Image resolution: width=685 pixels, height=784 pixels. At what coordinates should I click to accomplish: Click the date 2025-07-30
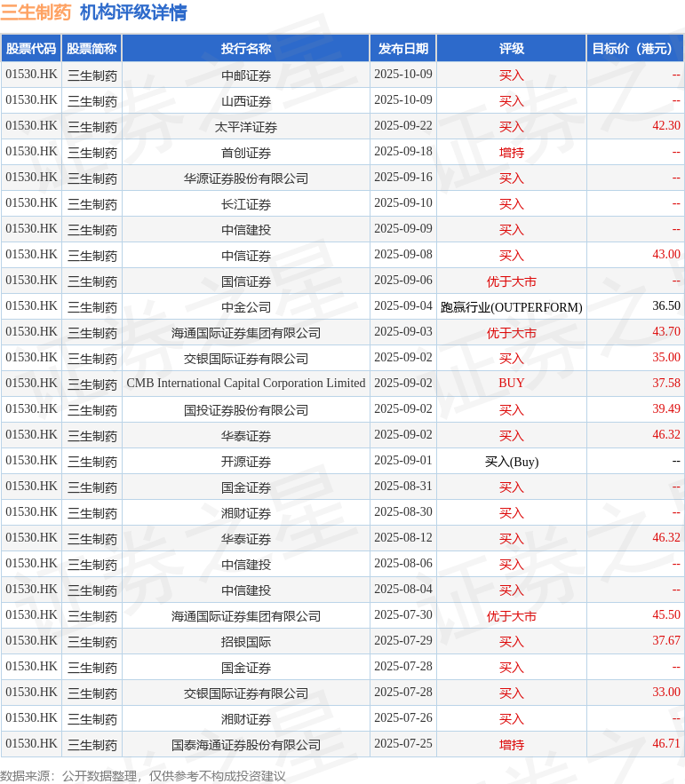tap(402, 615)
